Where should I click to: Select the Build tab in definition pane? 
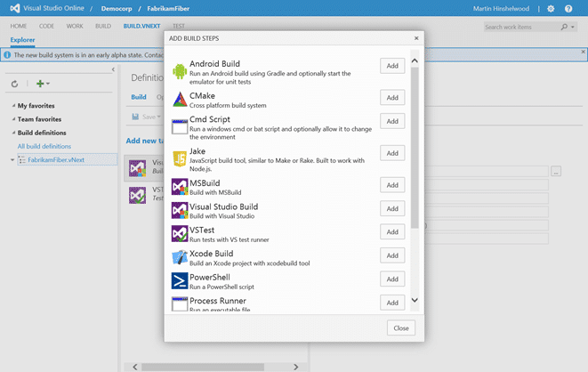pyautogui.click(x=139, y=97)
